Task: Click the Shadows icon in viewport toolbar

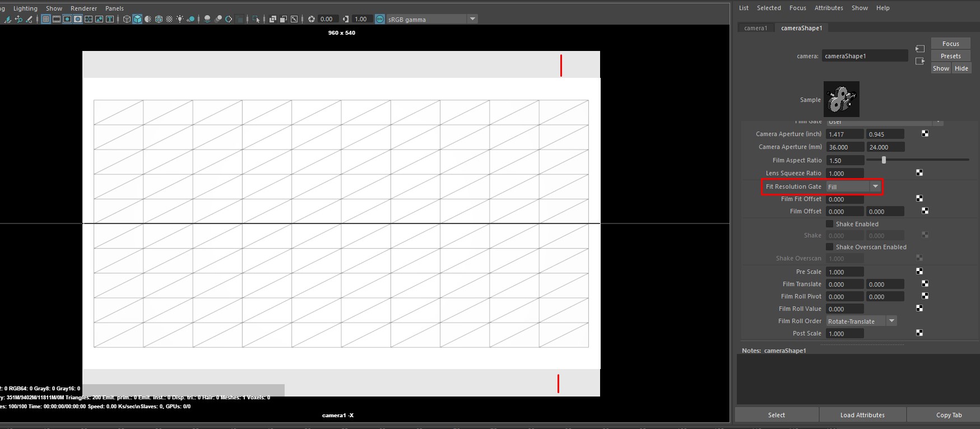Action: pyautogui.click(x=191, y=19)
